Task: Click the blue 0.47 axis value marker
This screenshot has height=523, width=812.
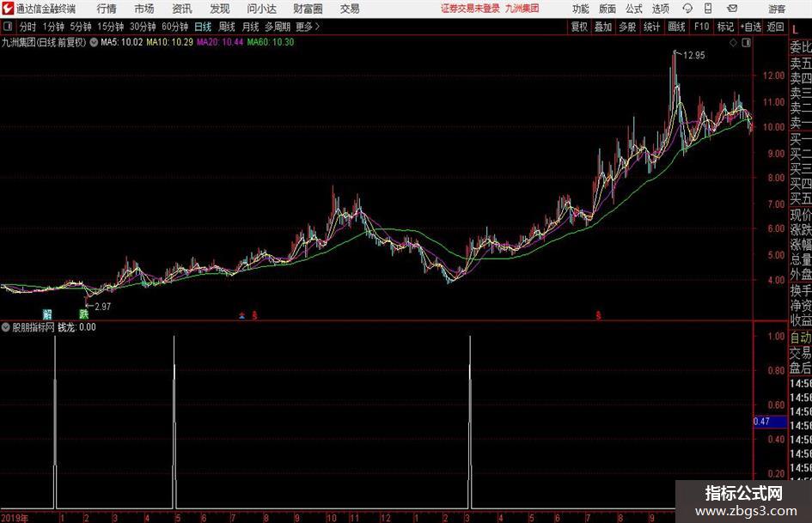Action: coord(770,422)
